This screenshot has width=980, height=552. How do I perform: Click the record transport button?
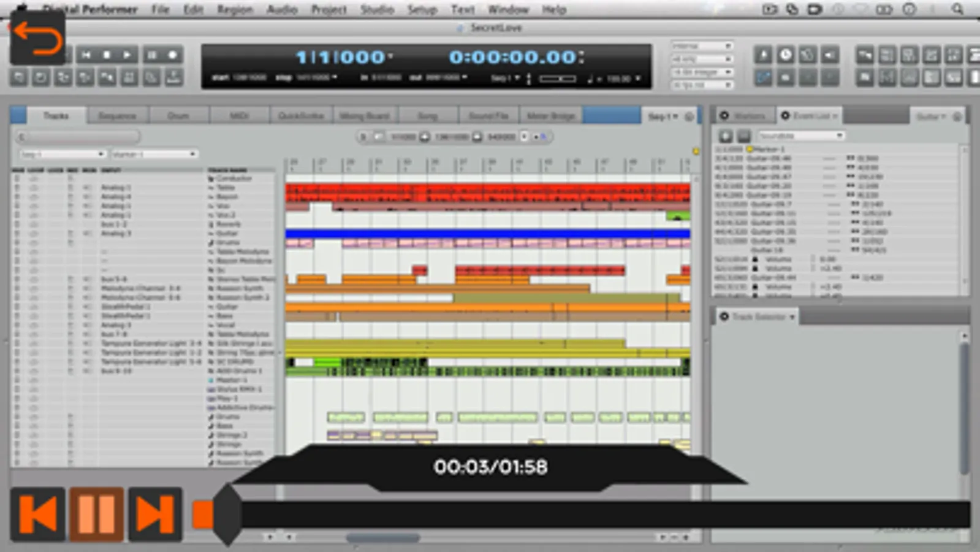pyautogui.click(x=173, y=55)
